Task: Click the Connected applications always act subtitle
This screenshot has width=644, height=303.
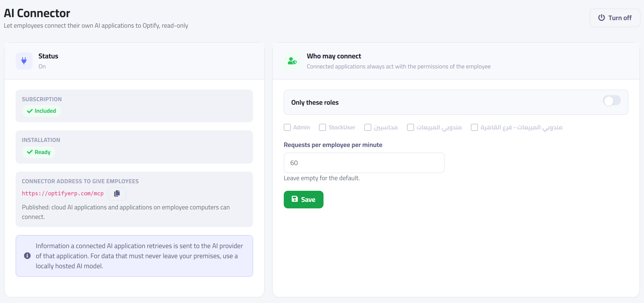Action: click(399, 66)
